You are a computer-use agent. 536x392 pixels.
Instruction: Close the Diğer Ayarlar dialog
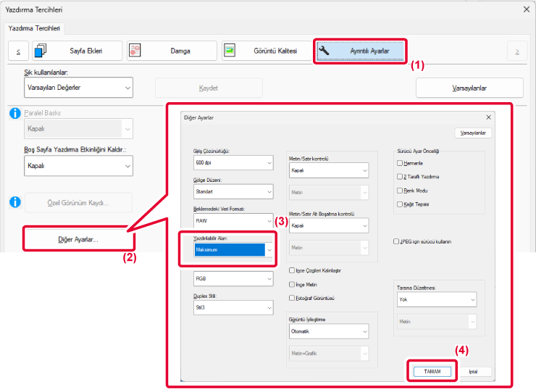click(x=490, y=117)
